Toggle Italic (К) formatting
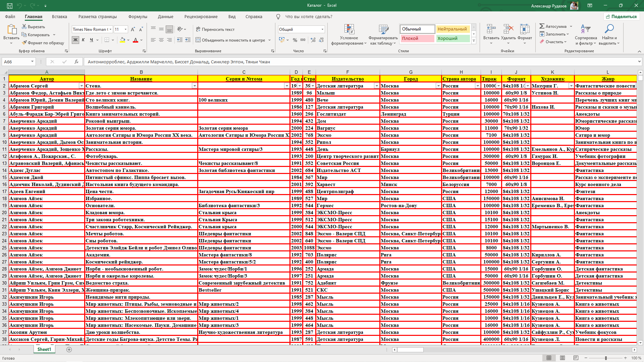 [x=83, y=40]
